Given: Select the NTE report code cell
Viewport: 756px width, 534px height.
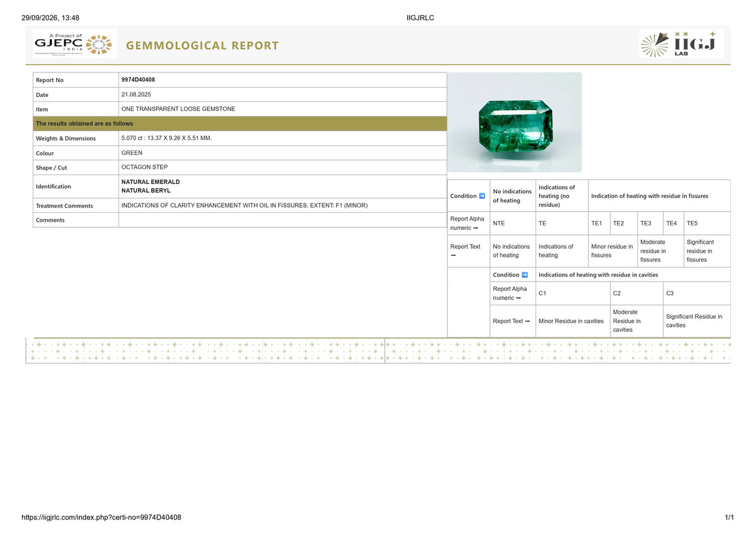Looking at the screenshot, I should coord(513,224).
